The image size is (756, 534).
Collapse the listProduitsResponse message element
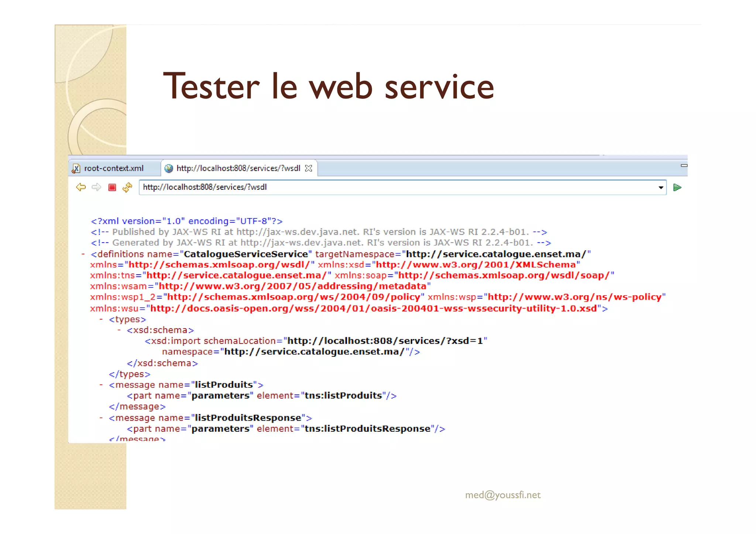(x=101, y=417)
